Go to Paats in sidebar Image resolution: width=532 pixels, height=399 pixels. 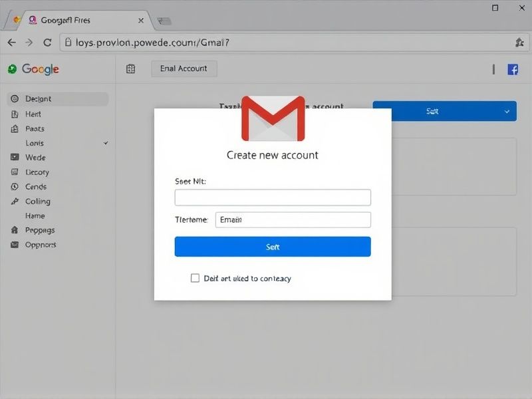click(x=35, y=128)
